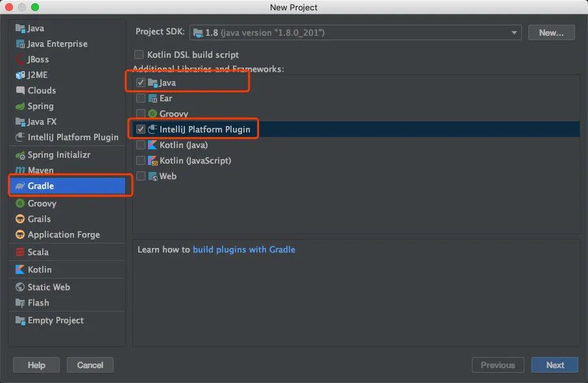Select the Grails icon in sidebar
The height and width of the screenshot is (383, 588).
(x=20, y=219)
